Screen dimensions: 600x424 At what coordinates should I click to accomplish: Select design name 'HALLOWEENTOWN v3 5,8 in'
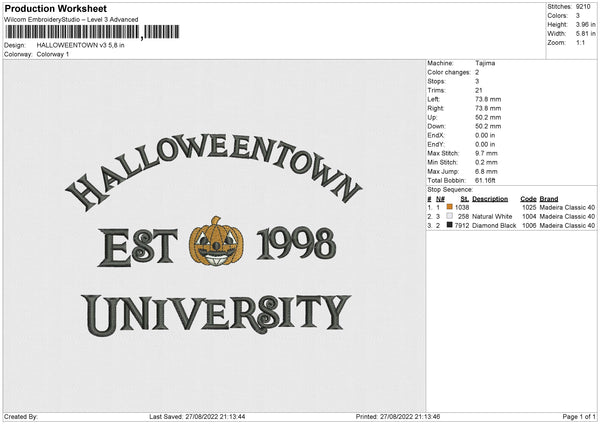(80, 45)
